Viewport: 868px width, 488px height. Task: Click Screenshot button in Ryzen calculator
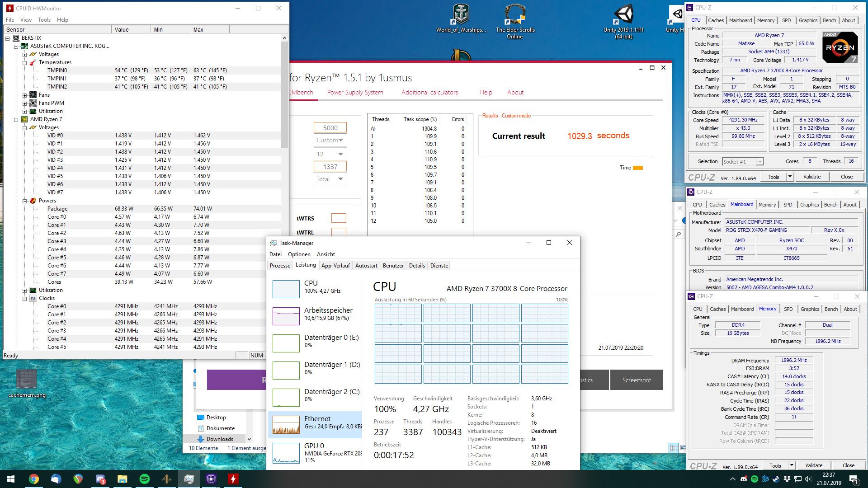pos(637,380)
